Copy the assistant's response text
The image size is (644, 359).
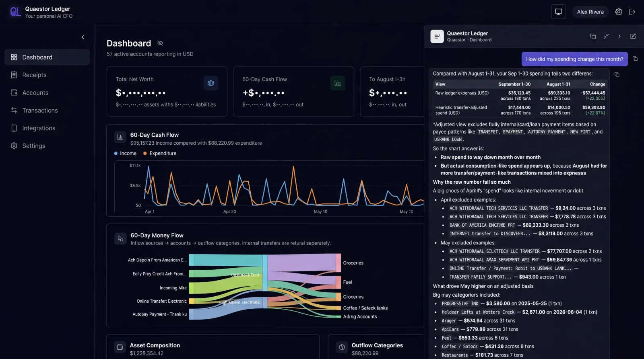[617, 75]
